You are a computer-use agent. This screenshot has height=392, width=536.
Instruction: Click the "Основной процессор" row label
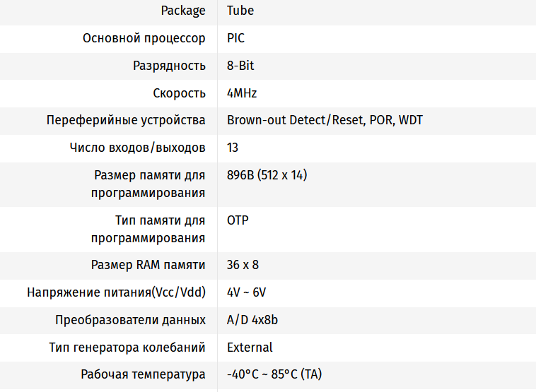(x=144, y=38)
